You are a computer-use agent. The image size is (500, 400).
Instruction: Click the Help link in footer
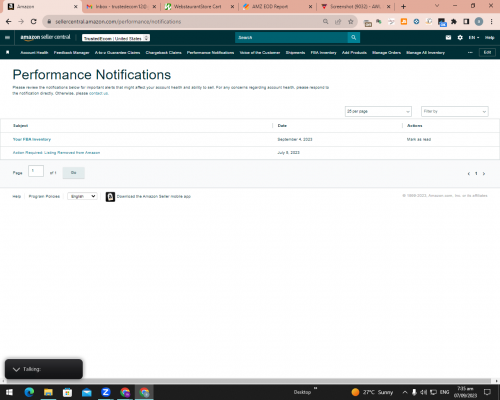[17, 196]
